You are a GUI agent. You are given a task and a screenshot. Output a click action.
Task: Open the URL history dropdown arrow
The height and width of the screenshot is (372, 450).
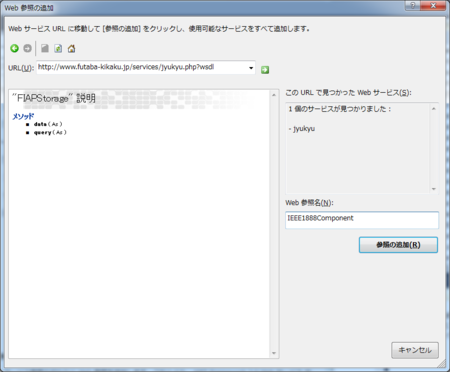[251, 68]
